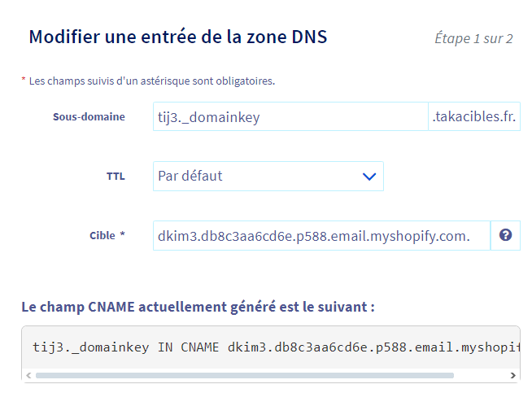
Task: Click the empty scrollbar track right of thumb
Action: [480, 375]
